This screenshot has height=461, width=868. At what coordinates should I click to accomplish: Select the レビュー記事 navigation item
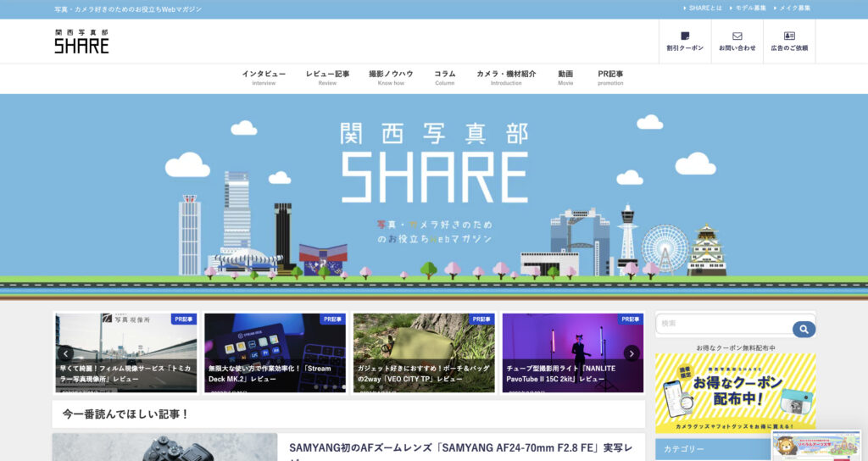[327, 77]
